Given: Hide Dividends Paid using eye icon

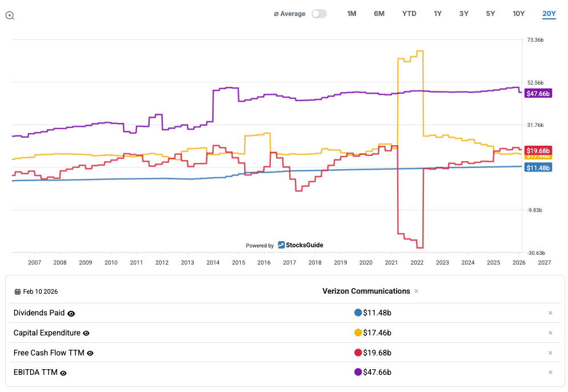Looking at the screenshot, I should click(71, 314).
